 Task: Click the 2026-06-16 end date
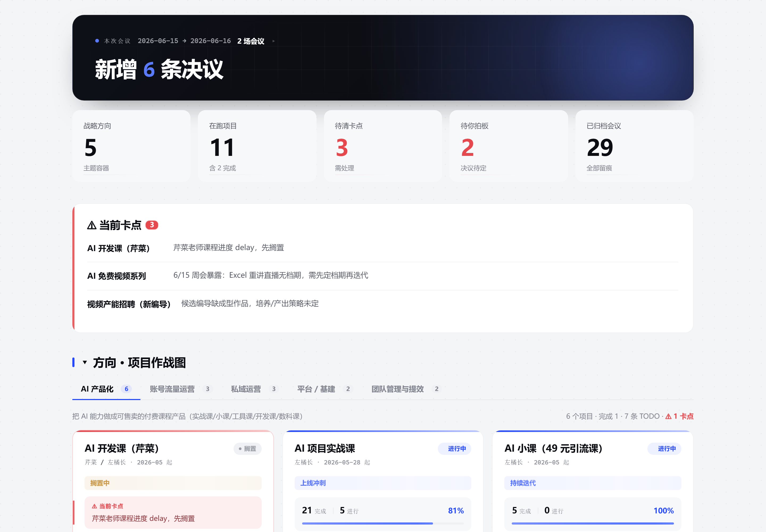click(210, 41)
